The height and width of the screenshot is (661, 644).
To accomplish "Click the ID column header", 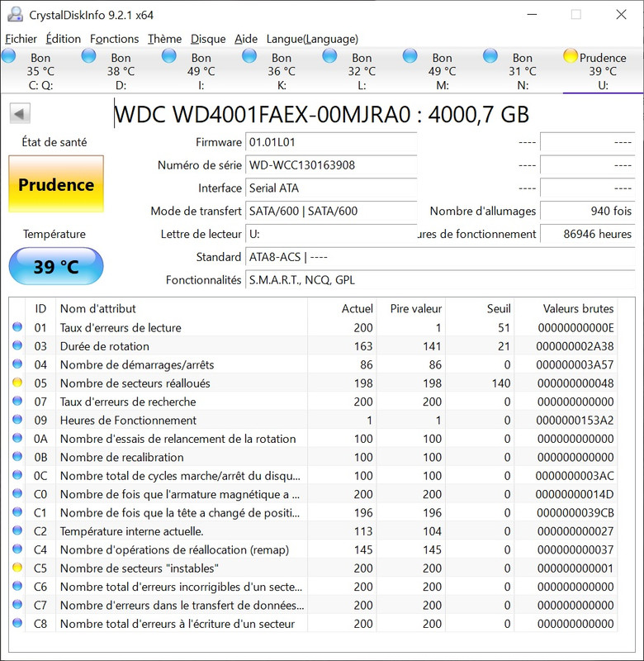I will [x=40, y=308].
